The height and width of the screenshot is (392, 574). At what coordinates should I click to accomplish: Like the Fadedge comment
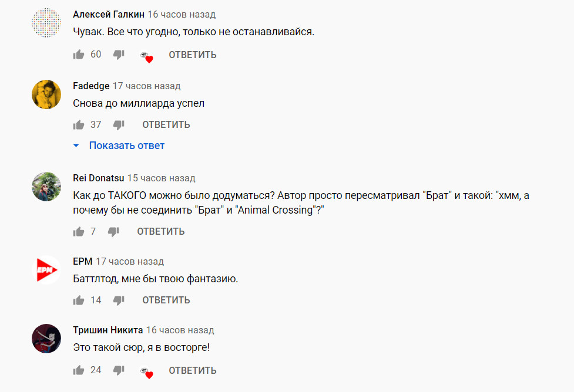(79, 125)
